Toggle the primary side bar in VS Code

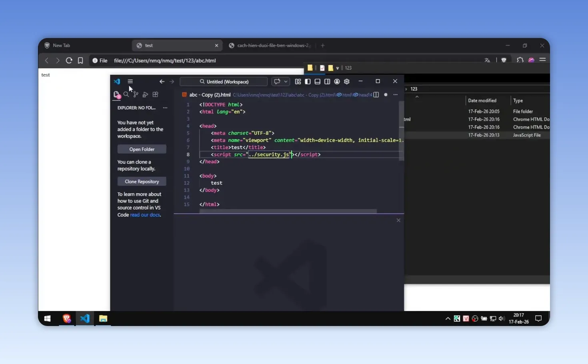pos(308,82)
